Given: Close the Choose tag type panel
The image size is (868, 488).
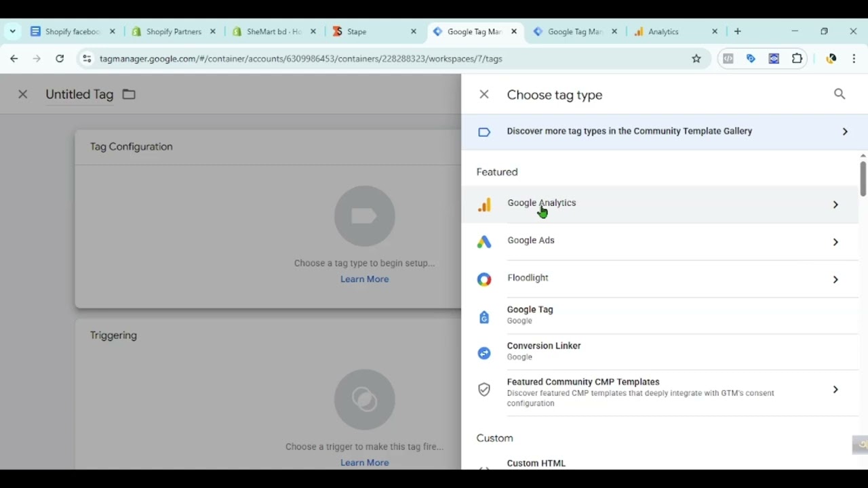Looking at the screenshot, I should [484, 95].
